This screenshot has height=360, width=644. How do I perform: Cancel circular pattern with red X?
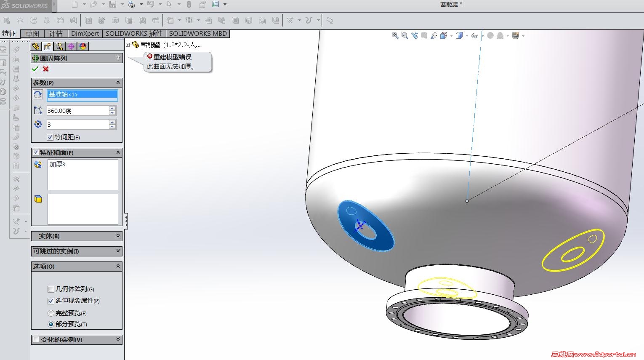46,69
